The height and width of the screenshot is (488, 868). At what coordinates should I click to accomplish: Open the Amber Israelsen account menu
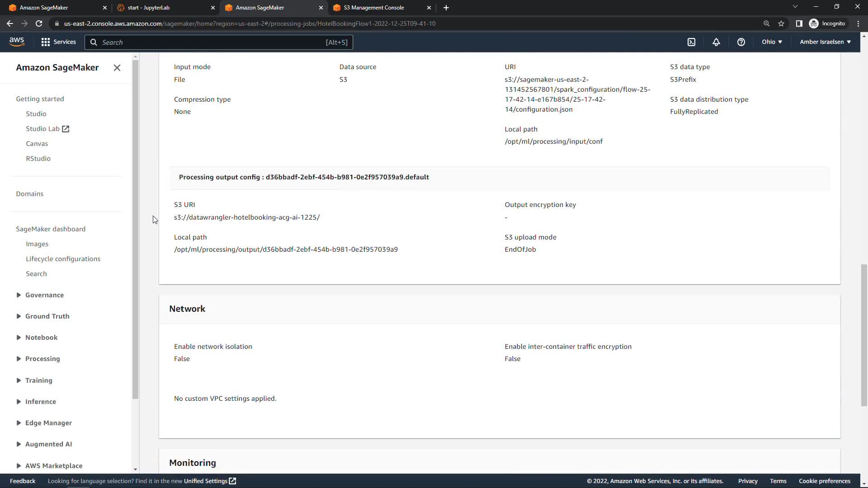(x=825, y=42)
